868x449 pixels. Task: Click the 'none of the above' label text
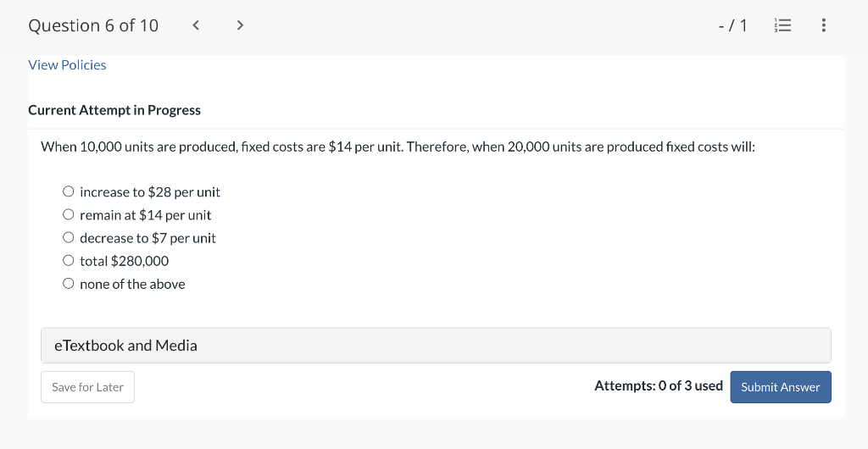click(x=132, y=284)
